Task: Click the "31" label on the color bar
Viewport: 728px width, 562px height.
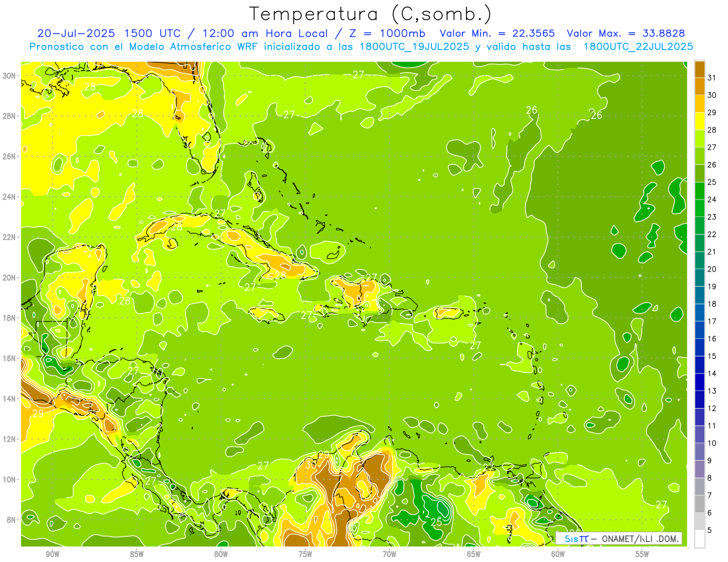Action: [712, 77]
